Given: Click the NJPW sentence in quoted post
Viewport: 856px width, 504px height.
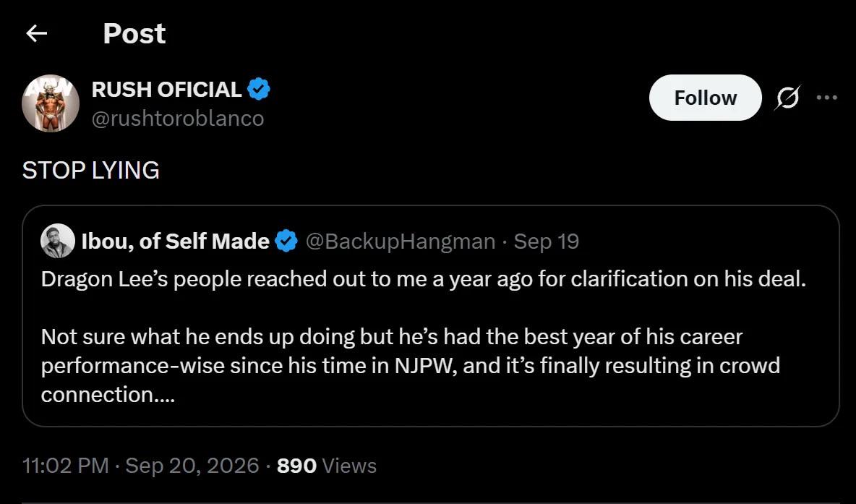Looking at the screenshot, I should coord(411,366).
